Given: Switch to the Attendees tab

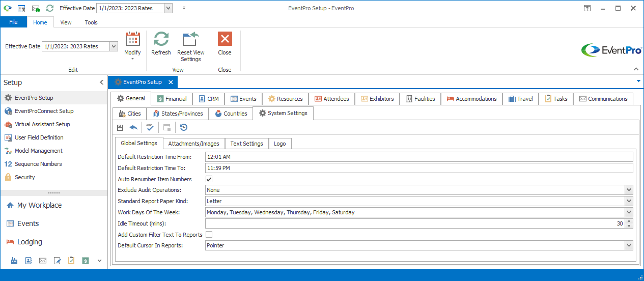Looking at the screenshot, I should [x=332, y=99].
